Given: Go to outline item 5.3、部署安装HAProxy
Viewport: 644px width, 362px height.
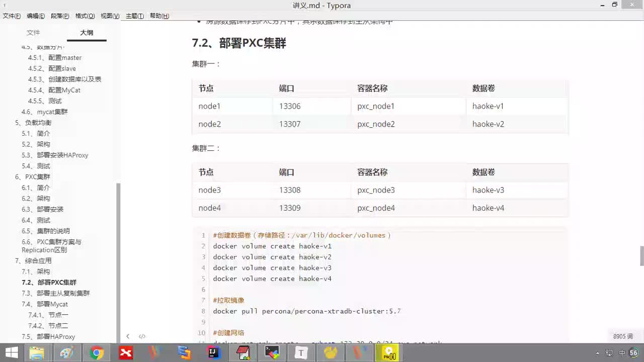Looking at the screenshot, I should [55, 155].
